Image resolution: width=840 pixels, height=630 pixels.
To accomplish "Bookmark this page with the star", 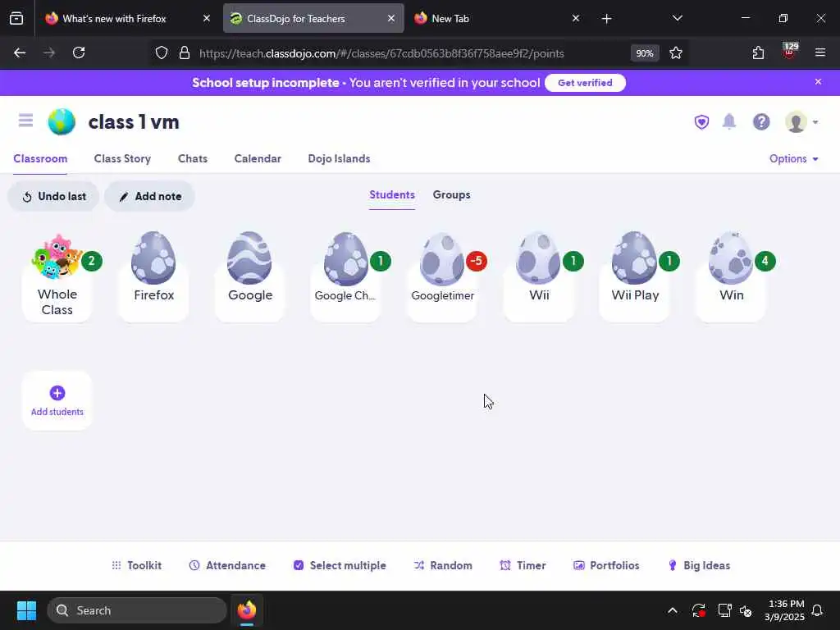I will pyautogui.click(x=676, y=53).
